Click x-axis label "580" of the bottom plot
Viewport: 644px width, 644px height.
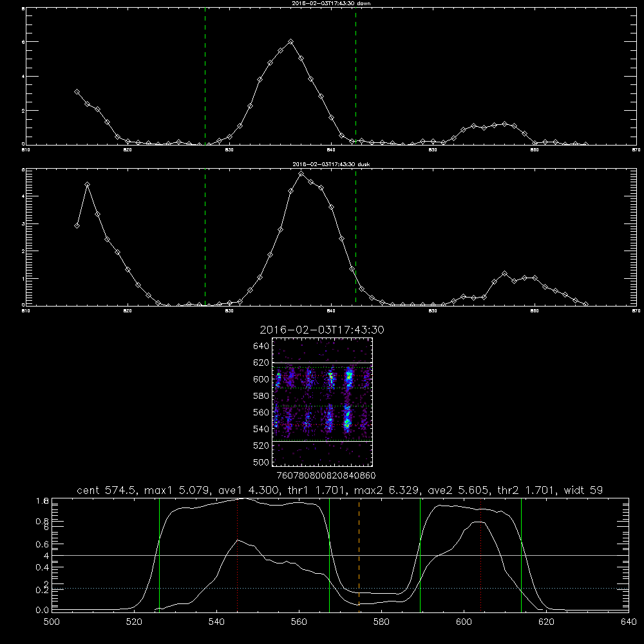[x=381, y=622]
